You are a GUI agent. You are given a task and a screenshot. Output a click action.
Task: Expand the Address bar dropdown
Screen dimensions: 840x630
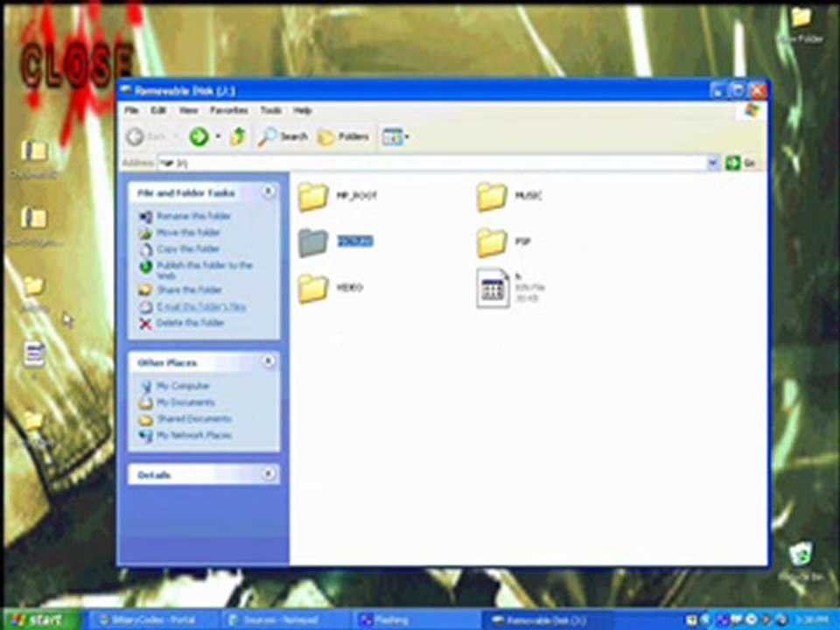(712, 163)
